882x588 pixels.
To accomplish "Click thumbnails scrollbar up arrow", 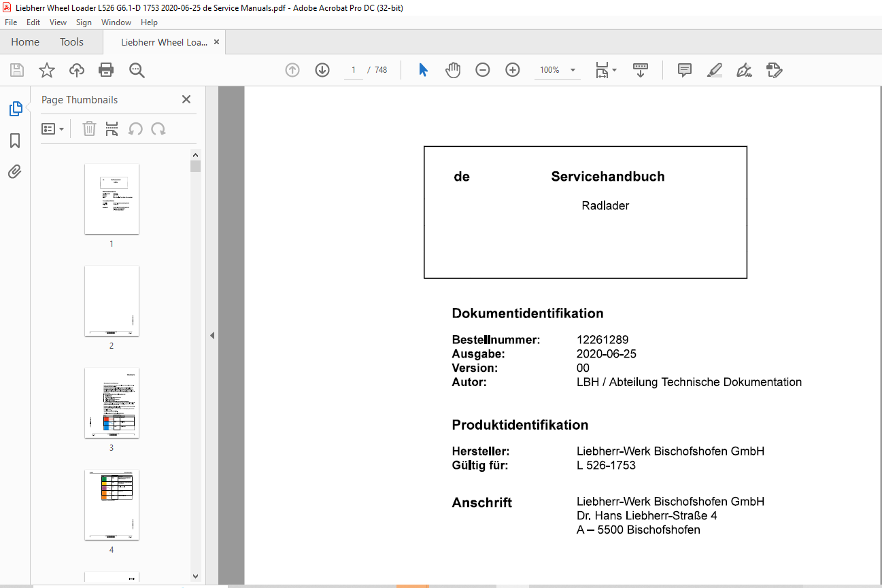I will (x=196, y=155).
